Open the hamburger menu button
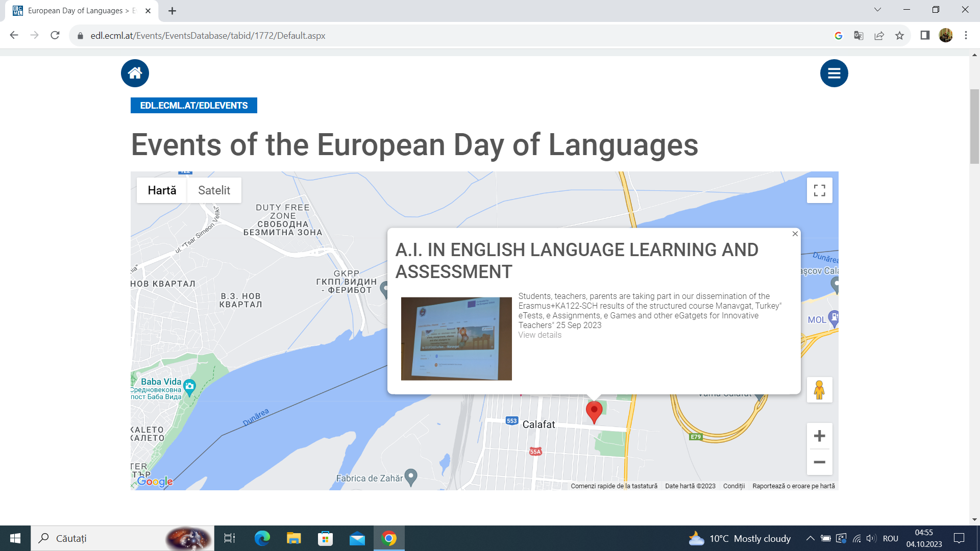 coord(834,73)
